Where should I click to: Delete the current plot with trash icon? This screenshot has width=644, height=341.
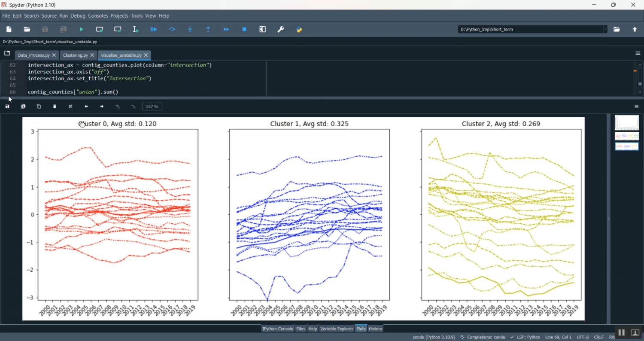point(55,107)
